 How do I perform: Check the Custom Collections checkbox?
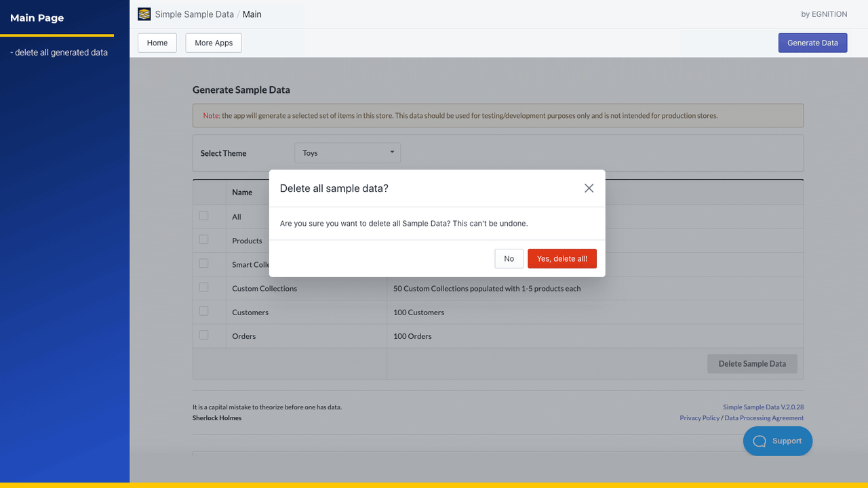[203, 287]
